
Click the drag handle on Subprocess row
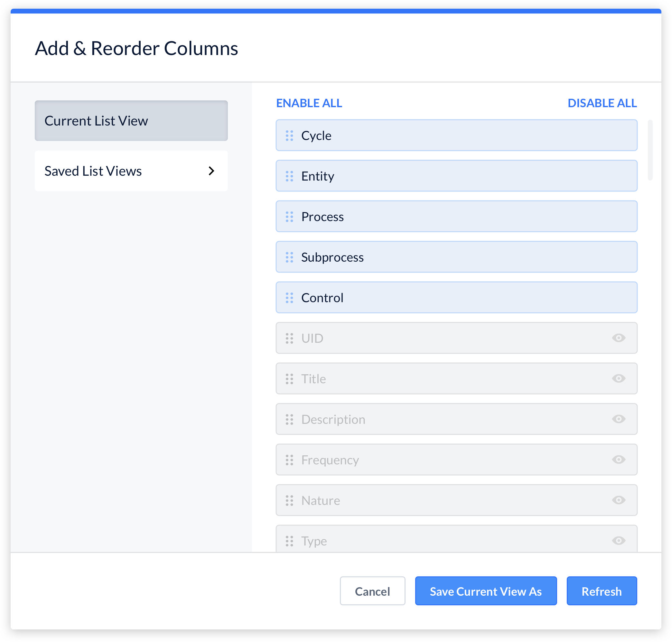289,257
